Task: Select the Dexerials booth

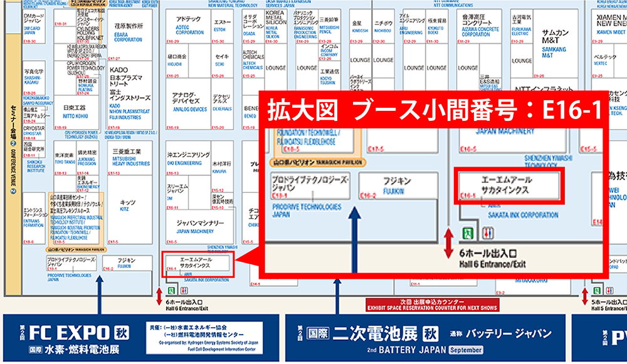Action: tap(222, 103)
